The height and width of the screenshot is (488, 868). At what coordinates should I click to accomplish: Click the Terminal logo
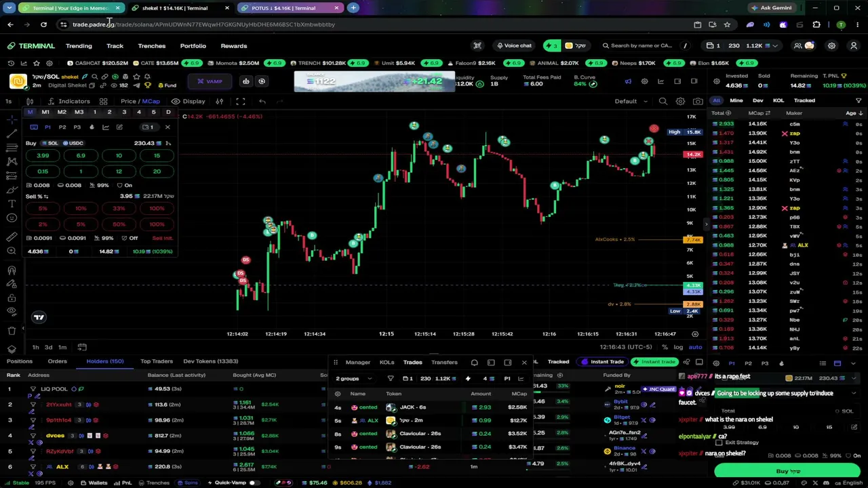point(32,46)
